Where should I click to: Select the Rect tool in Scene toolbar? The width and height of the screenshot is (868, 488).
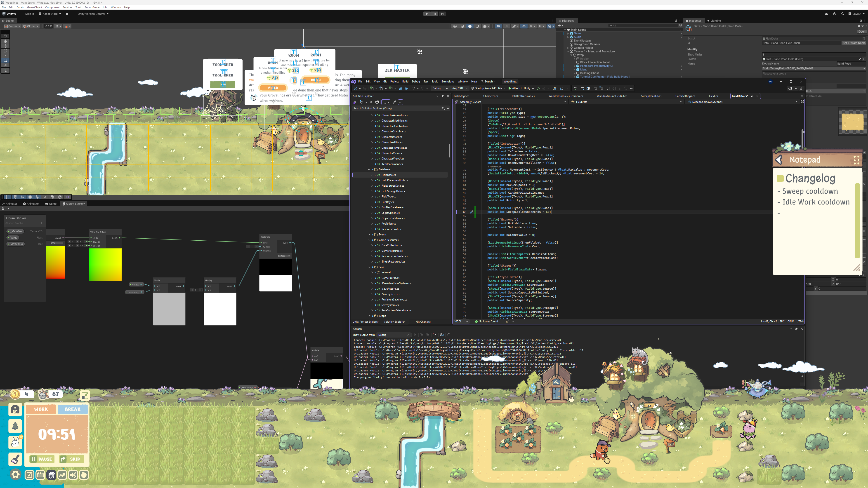coord(5,60)
